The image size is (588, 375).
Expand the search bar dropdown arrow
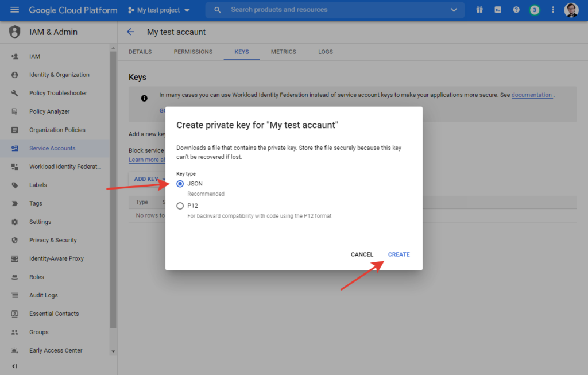[x=454, y=10]
